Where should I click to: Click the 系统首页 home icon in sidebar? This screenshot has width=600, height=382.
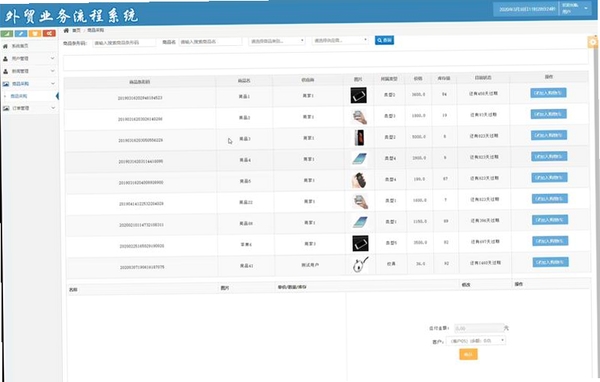[x=5, y=46]
